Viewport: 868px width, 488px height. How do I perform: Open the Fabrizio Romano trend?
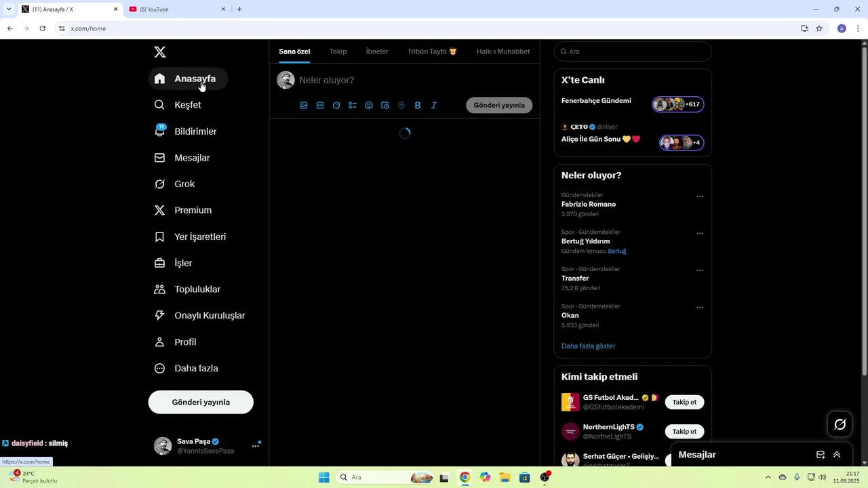589,204
